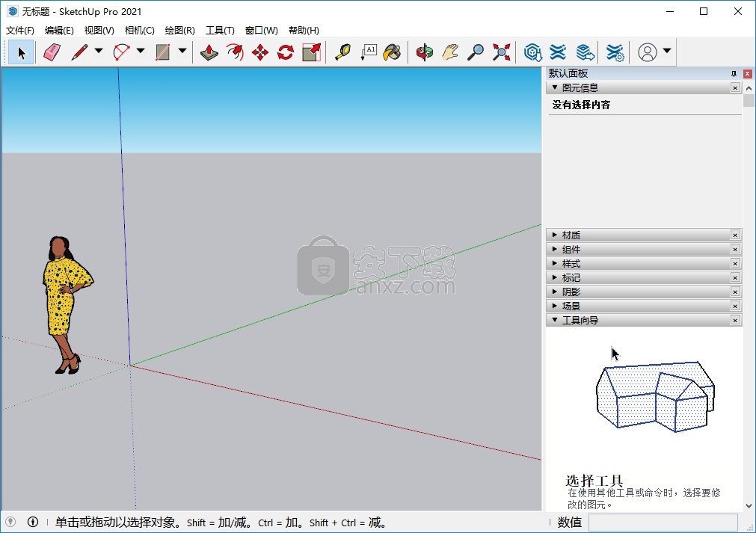The height and width of the screenshot is (533, 756).
Task: Select the Line pencil tool
Action: pos(79,52)
